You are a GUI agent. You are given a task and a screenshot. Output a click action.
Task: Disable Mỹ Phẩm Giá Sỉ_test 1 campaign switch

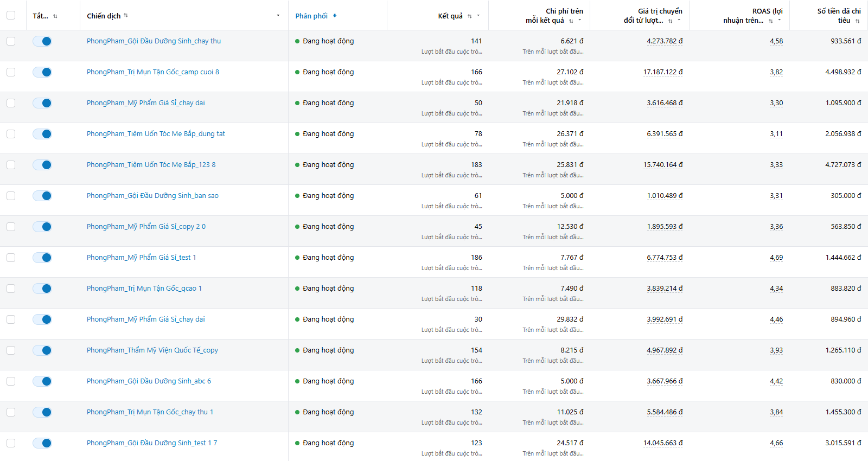tap(42, 258)
